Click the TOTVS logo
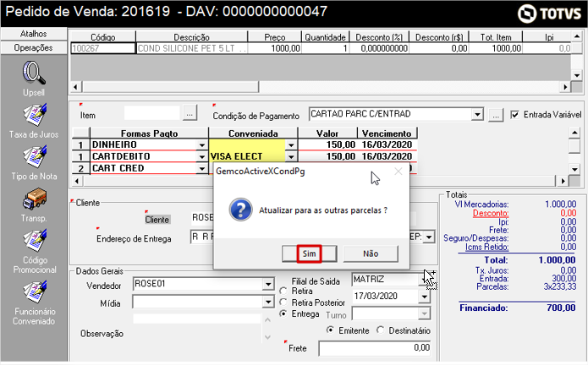The width and height of the screenshot is (588, 365). click(x=549, y=14)
